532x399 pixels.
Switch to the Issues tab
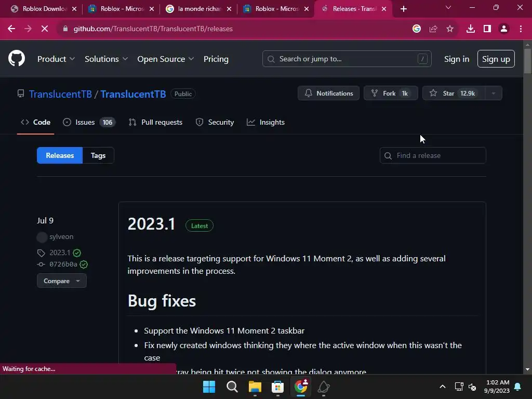tap(89, 122)
